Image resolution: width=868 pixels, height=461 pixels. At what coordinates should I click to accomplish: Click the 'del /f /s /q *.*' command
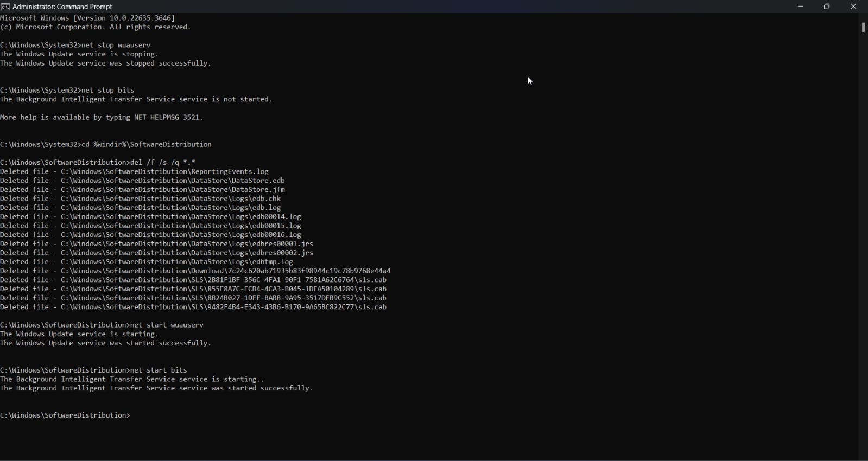(98, 162)
